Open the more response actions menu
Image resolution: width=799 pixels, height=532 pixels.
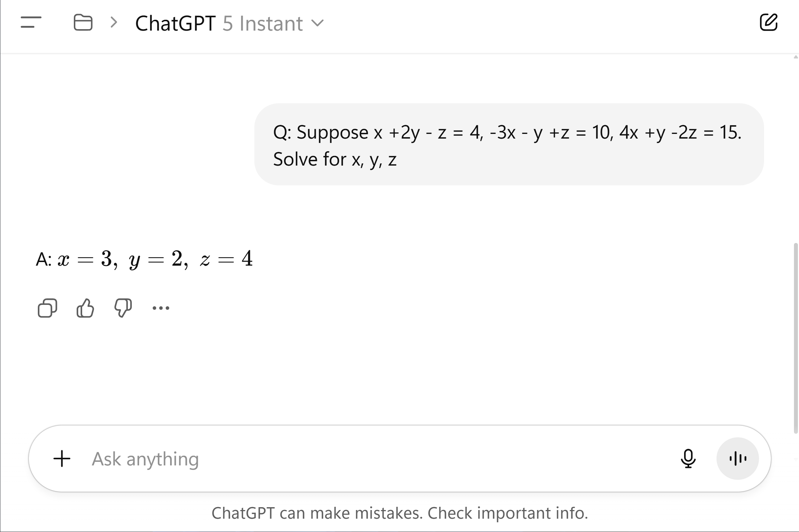(x=161, y=308)
